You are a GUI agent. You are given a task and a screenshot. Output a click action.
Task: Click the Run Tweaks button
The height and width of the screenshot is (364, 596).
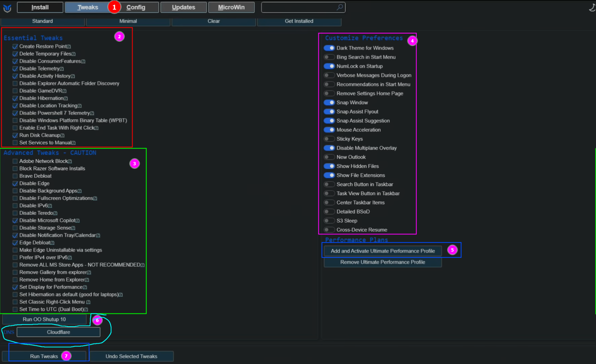(44, 356)
